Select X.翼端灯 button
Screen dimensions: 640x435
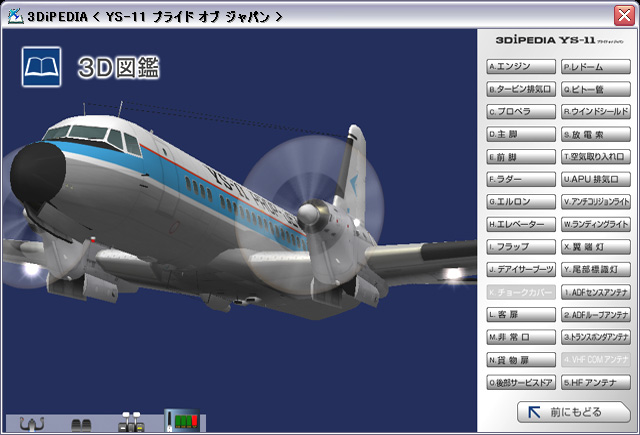click(596, 247)
